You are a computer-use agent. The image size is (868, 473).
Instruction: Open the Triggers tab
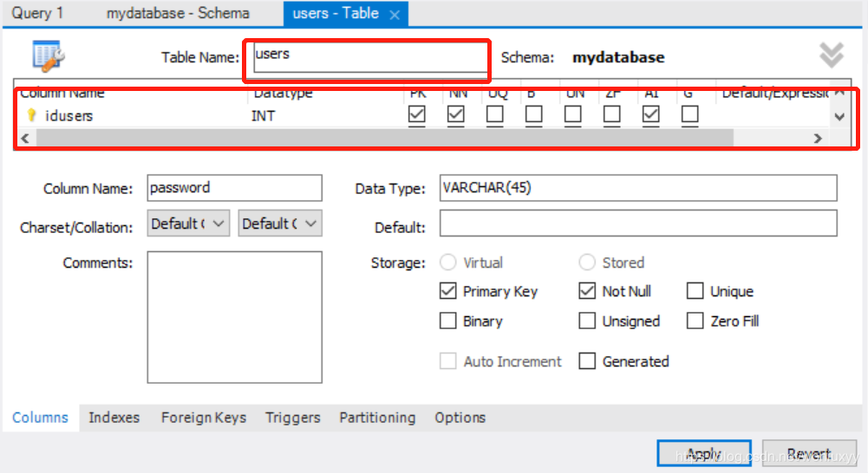(x=293, y=418)
